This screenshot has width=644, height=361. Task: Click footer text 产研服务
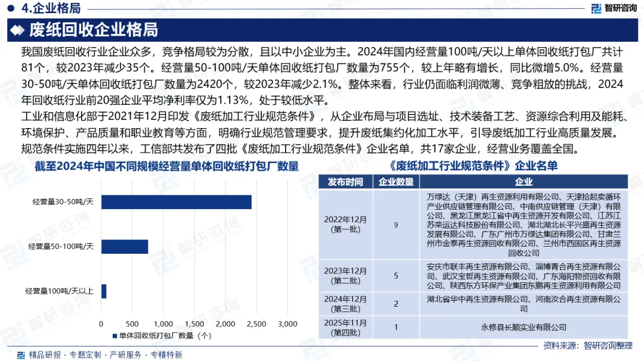coord(125,355)
